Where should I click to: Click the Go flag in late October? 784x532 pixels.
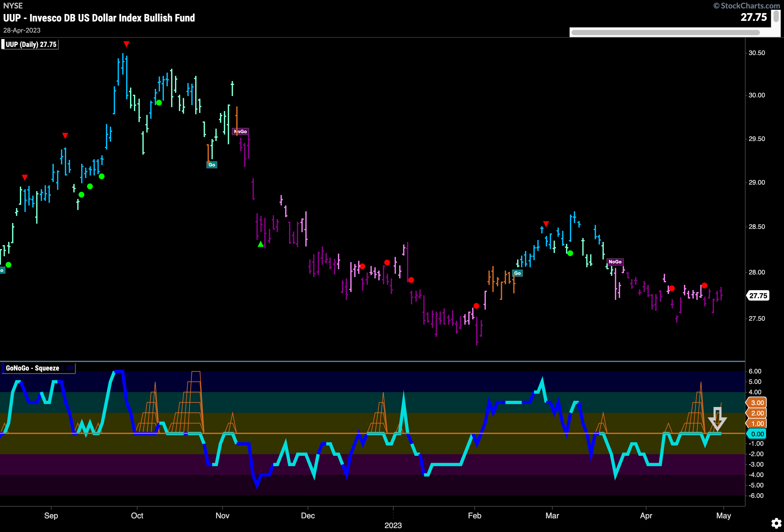coord(211,165)
